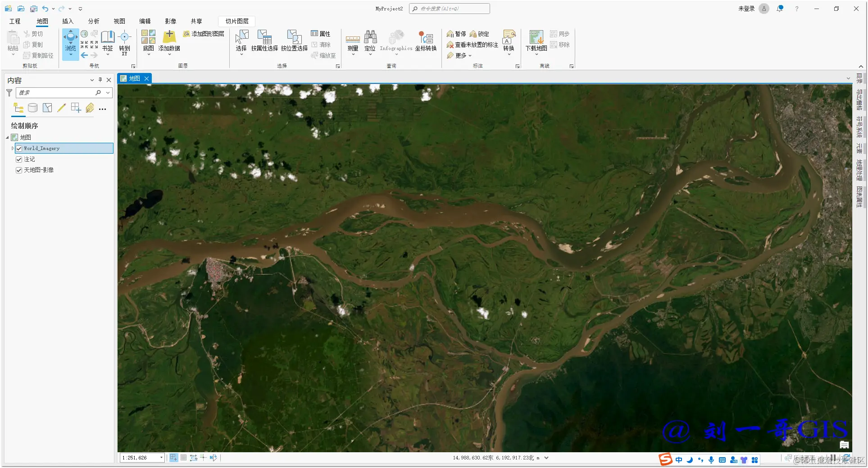Viewport: 868px width, 468px height.
Task: Switch Contents to List By Snapping
Action: point(76,108)
